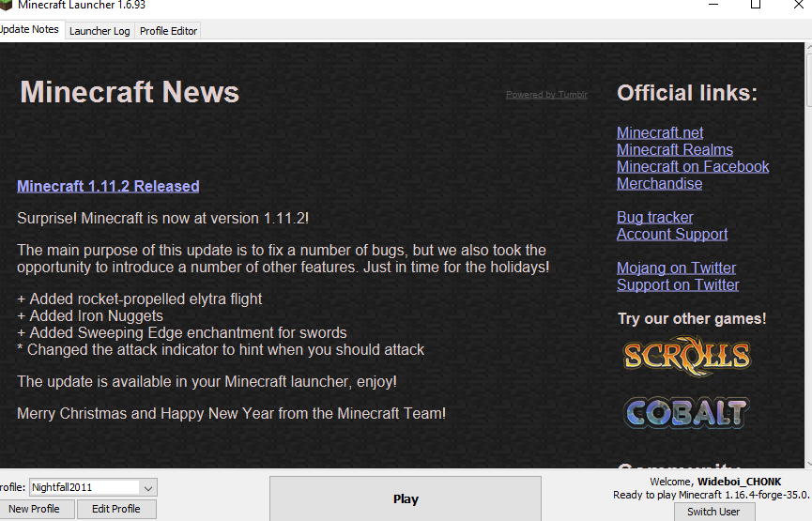Open the Minecraft Realms link
Screen dimensions: 812x521
point(675,149)
